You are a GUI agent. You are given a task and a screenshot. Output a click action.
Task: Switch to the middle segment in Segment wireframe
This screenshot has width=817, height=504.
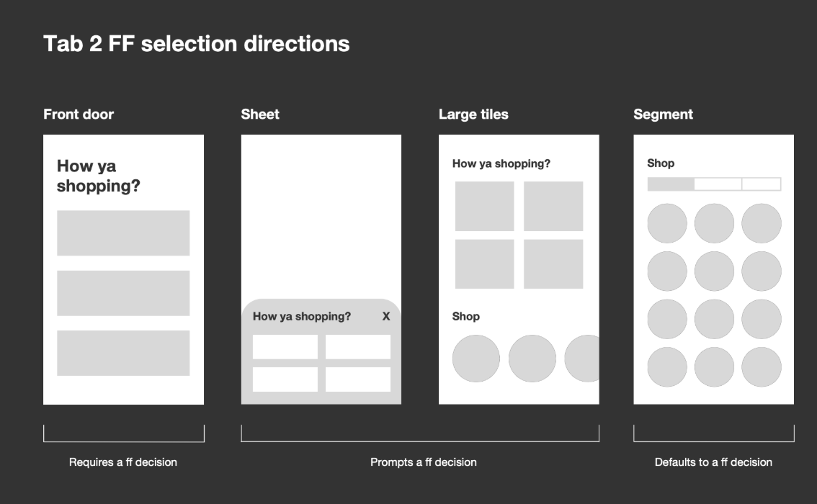(x=716, y=184)
